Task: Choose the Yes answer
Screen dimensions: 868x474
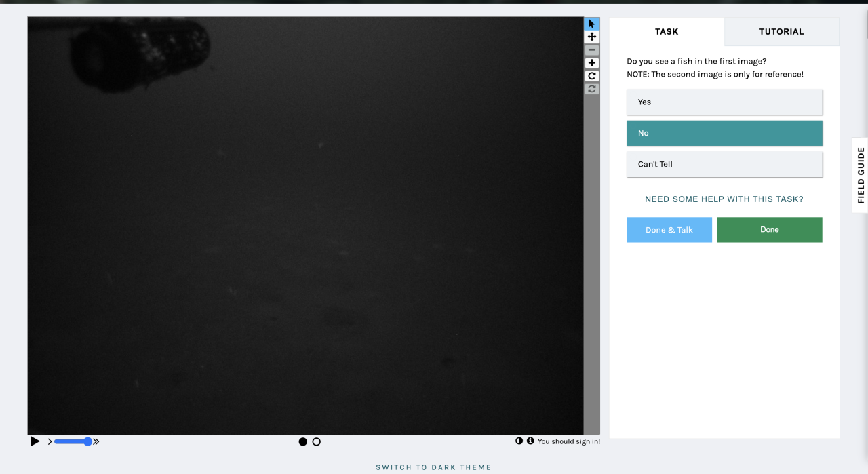Action: click(x=724, y=102)
